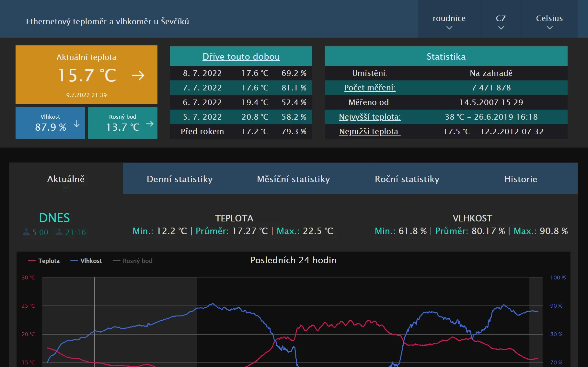Screen dimensions: 588x367
Task: Click the arrow icon on Aktuální teplota card
Action: 138,76
